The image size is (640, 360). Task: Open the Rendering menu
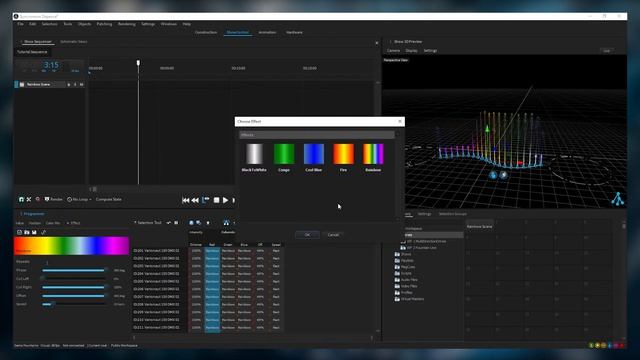coord(127,24)
